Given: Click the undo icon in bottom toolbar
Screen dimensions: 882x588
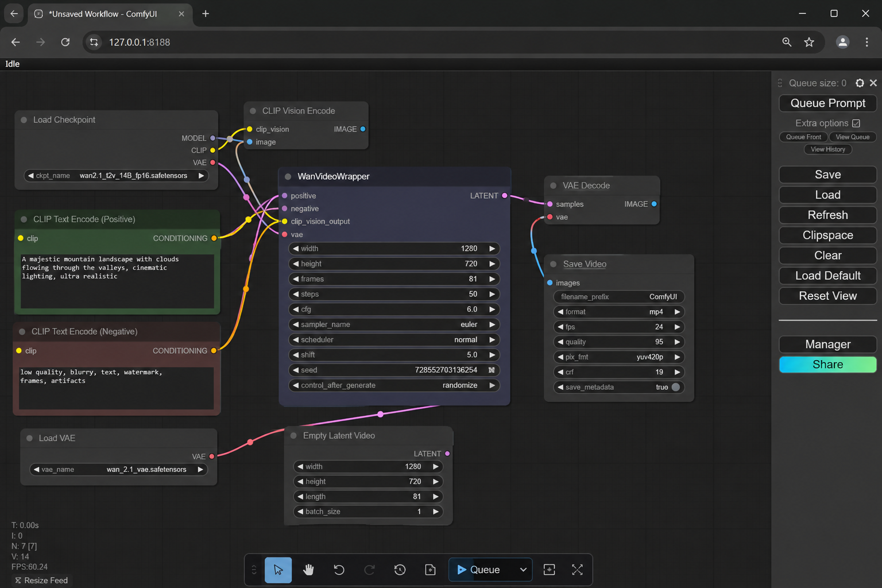Looking at the screenshot, I should coord(339,570).
